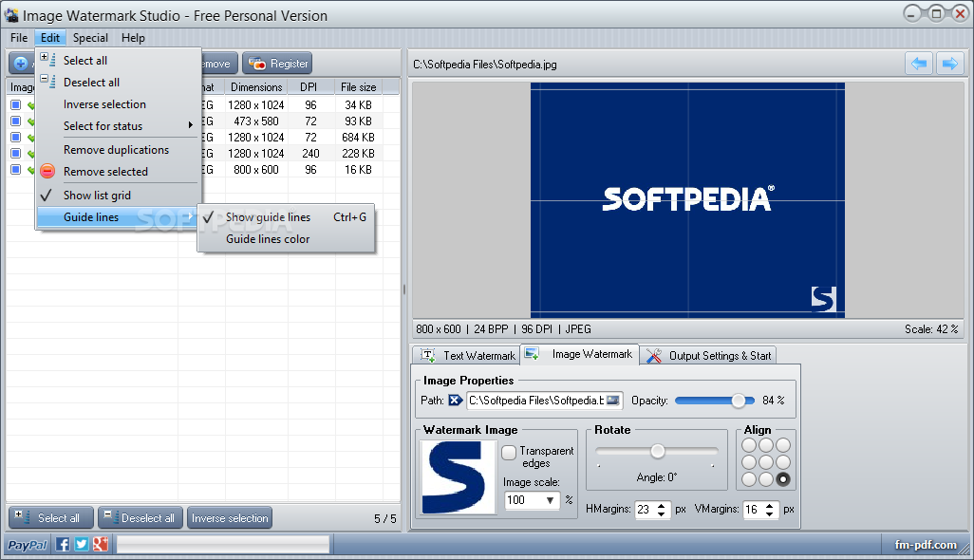
Task: Click the DPI column header
Action: tap(309, 87)
